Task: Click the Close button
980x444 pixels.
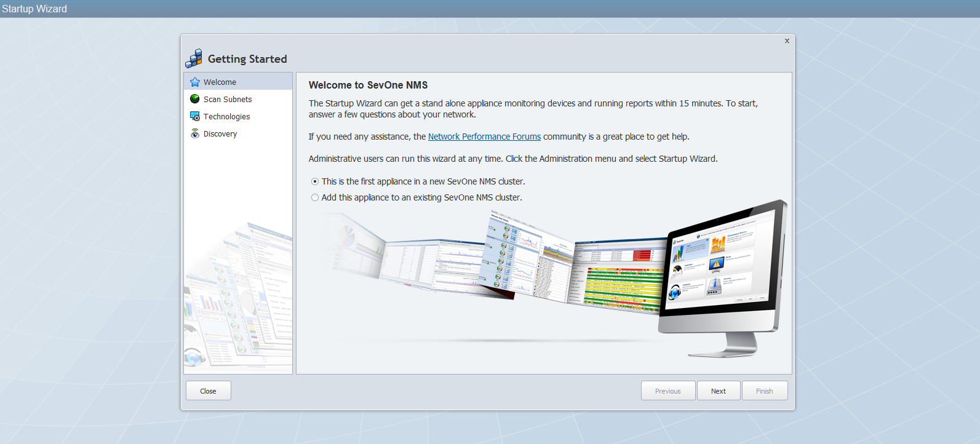Action: coord(209,390)
